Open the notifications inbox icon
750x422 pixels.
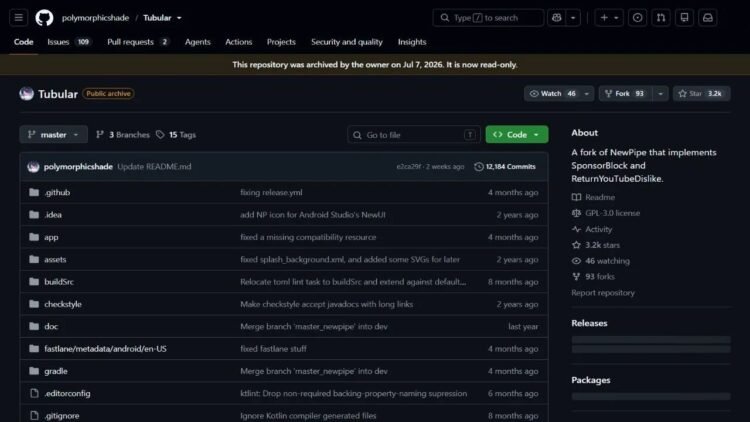(708, 18)
